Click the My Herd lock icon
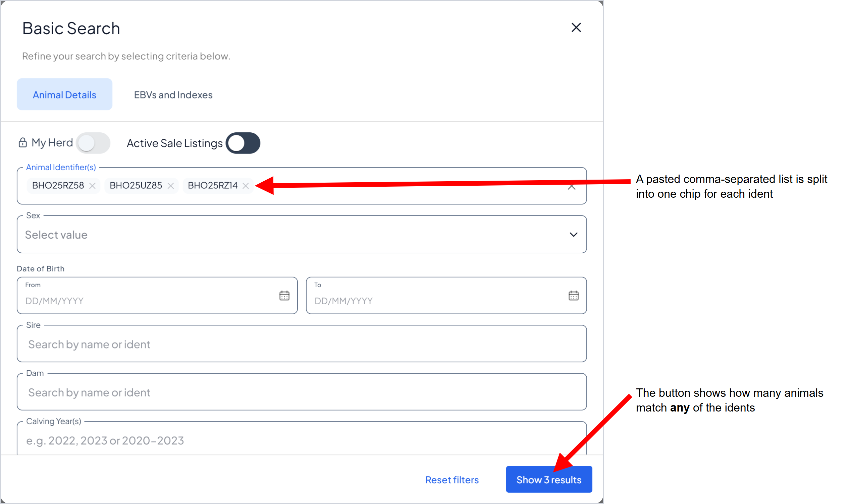The height and width of the screenshot is (504, 852). (x=22, y=143)
